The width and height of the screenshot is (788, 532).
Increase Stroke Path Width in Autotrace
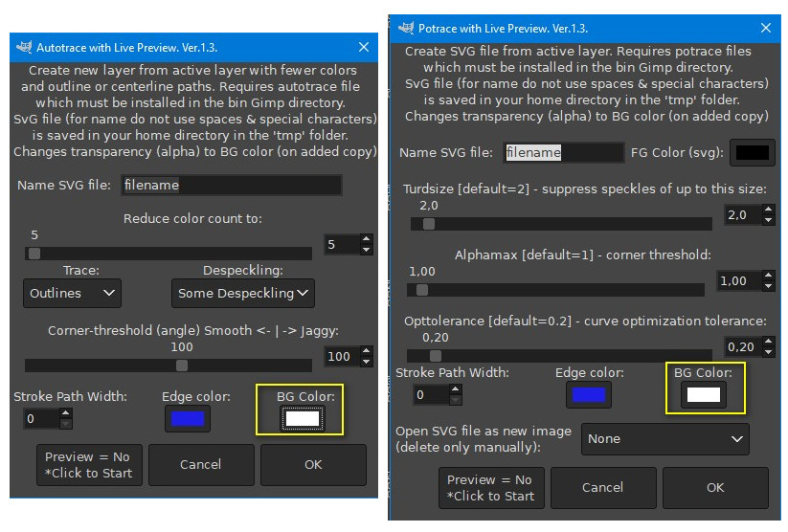[65, 413]
